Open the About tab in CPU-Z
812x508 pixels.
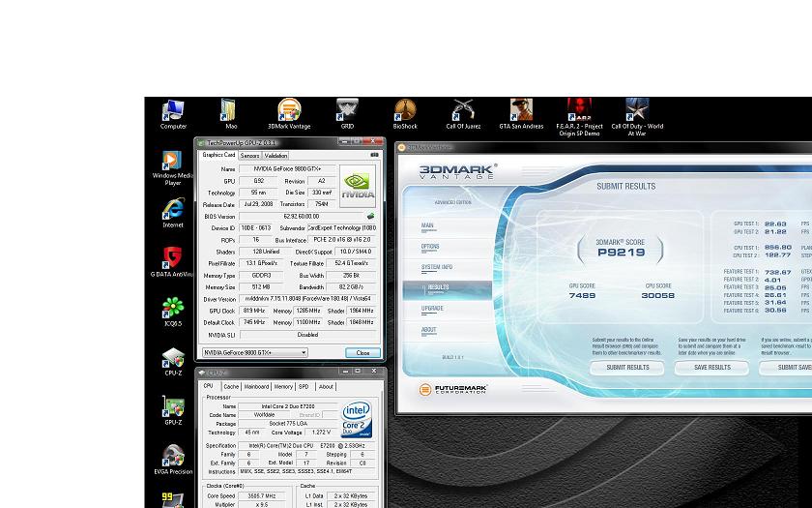pyautogui.click(x=326, y=387)
